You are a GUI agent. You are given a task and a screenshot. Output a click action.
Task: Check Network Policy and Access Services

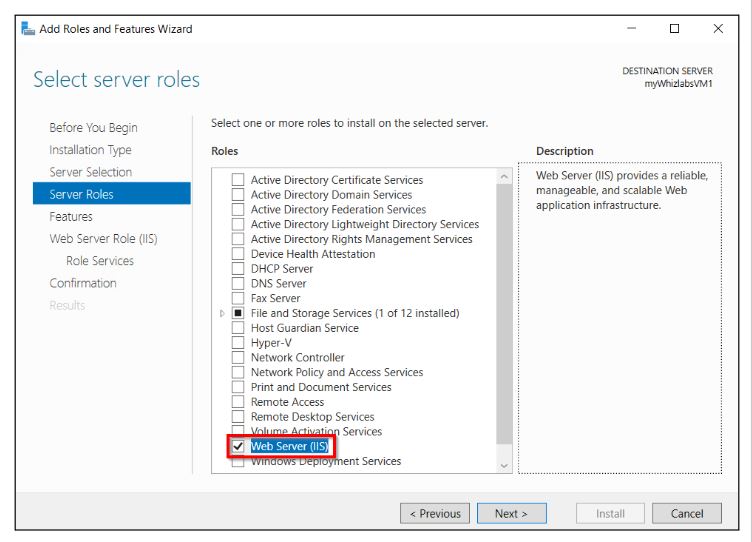pos(238,372)
